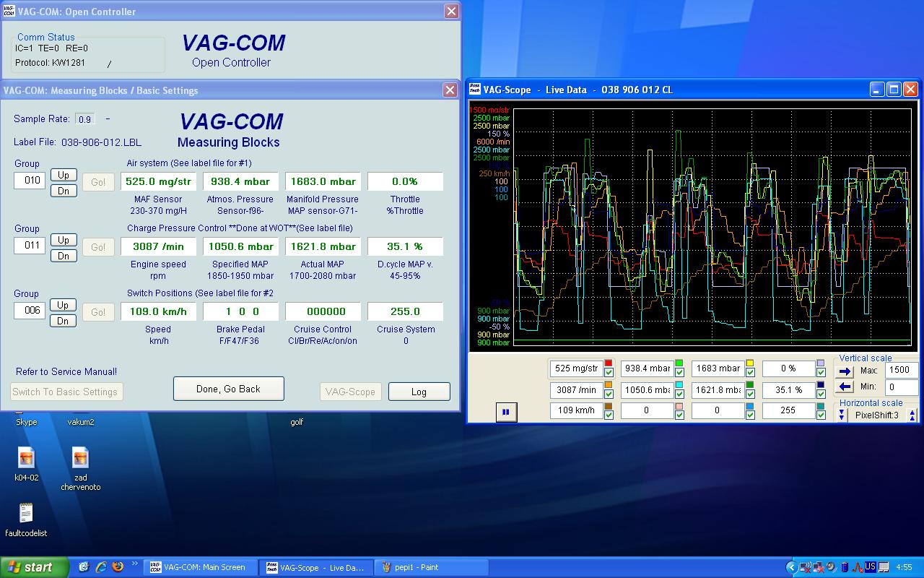924x578 pixels.
Task: Open the k04-02 desktop image file
Action: (26, 458)
